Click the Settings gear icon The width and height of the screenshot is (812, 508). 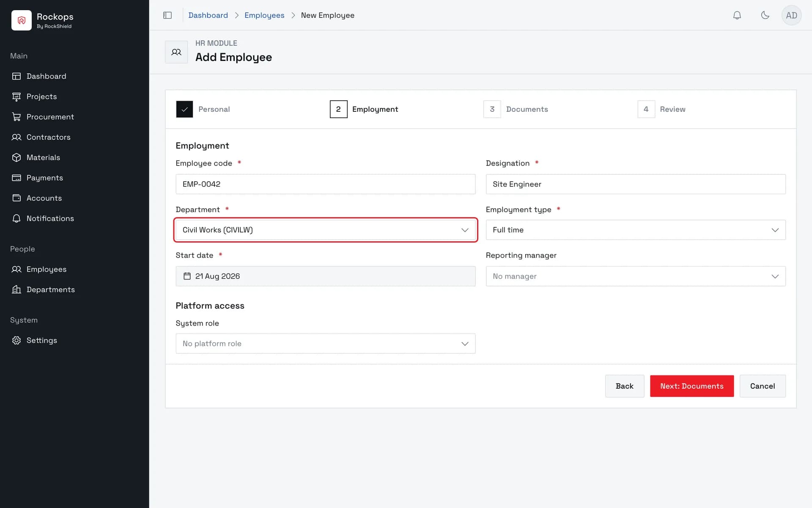16,340
